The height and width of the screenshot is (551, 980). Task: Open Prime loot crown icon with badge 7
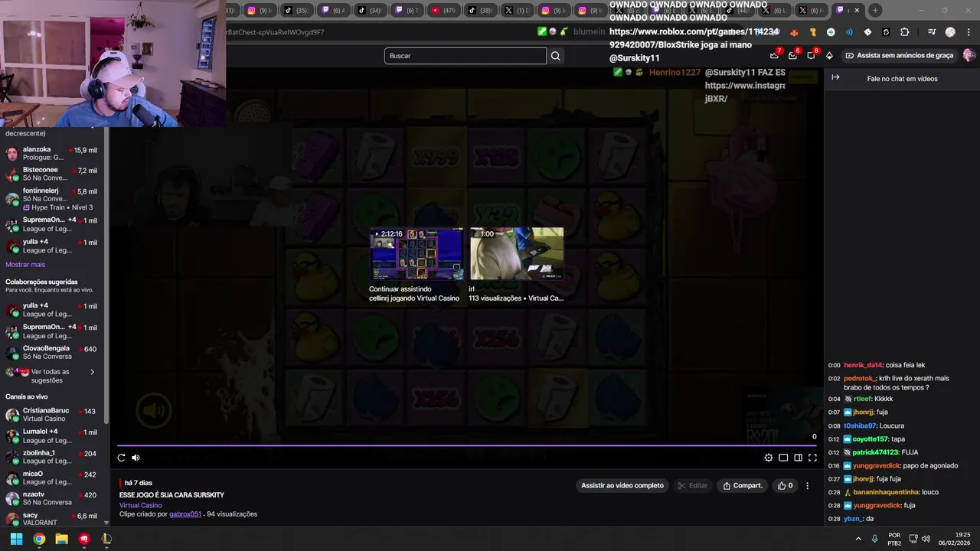(x=774, y=55)
